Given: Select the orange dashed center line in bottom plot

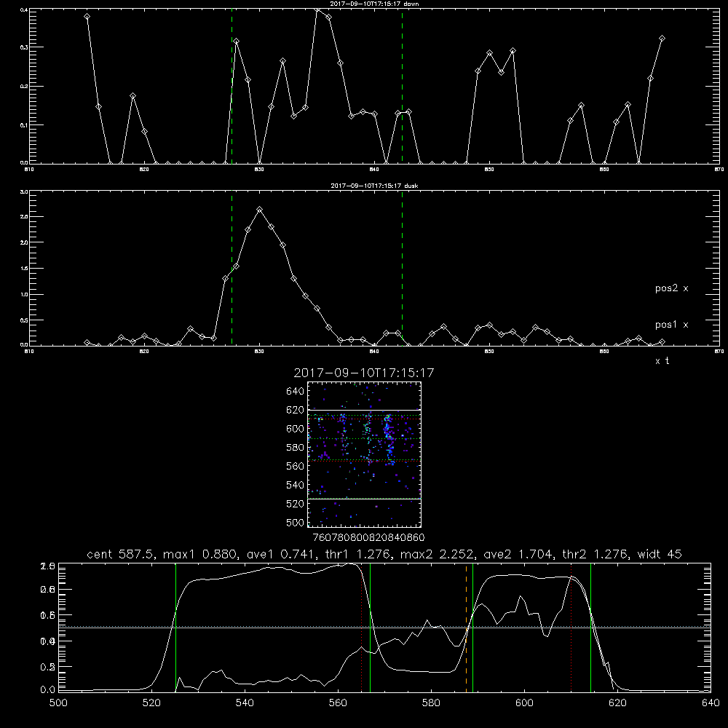Looking at the screenshot, I should pyautogui.click(x=466, y=627).
